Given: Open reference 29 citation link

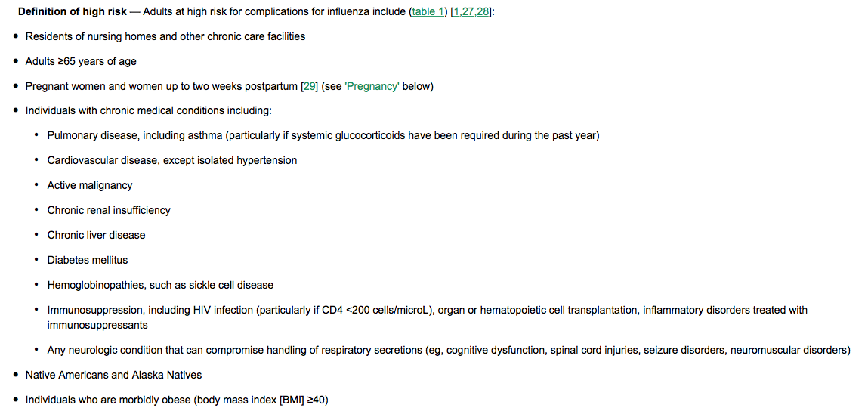Looking at the screenshot, I should tap(309, 87).
